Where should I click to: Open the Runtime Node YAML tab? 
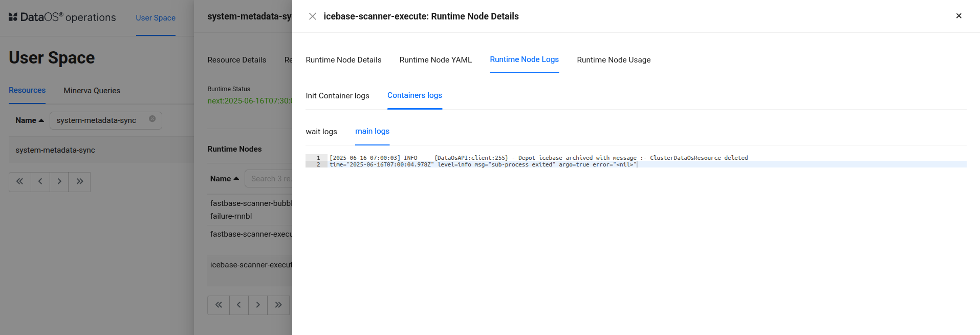[x=435, y=60]
